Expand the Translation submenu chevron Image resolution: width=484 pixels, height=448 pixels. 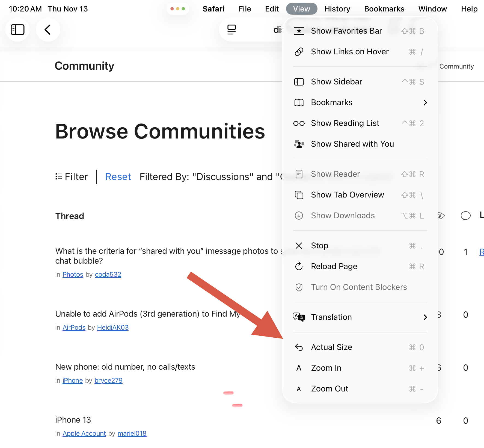pos(425,317)
